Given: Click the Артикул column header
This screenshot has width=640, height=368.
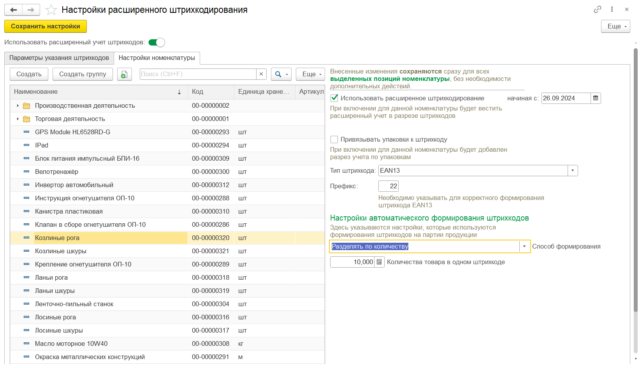Looking at the screenshot, I should (x=310, y=92).
